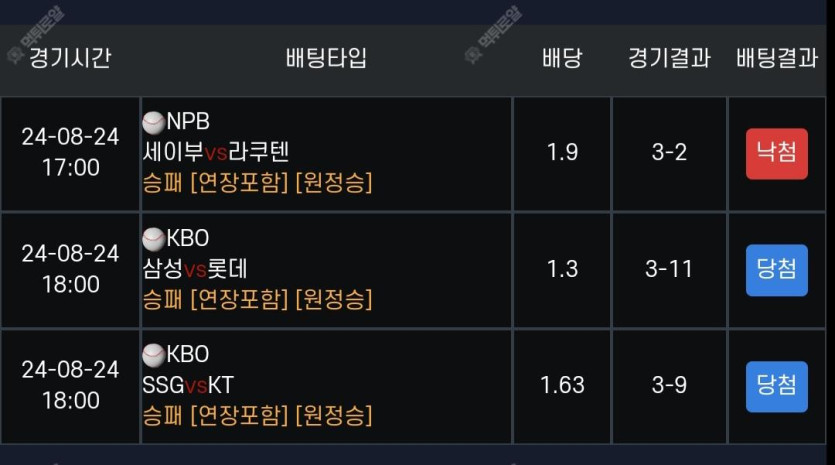This screenshot has height=465, width=835.
Task: Select the 당첨 badge for SSGvsKT
Action: click(x=776, y=387)
